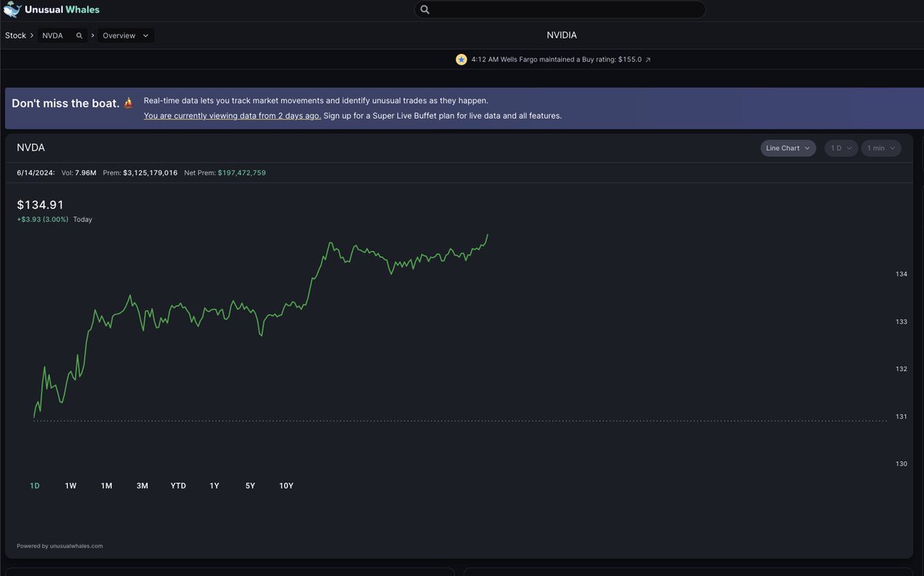924x576 pixels.
Task: Open the Line Chart type dropdown
Action: click(788, 148)
